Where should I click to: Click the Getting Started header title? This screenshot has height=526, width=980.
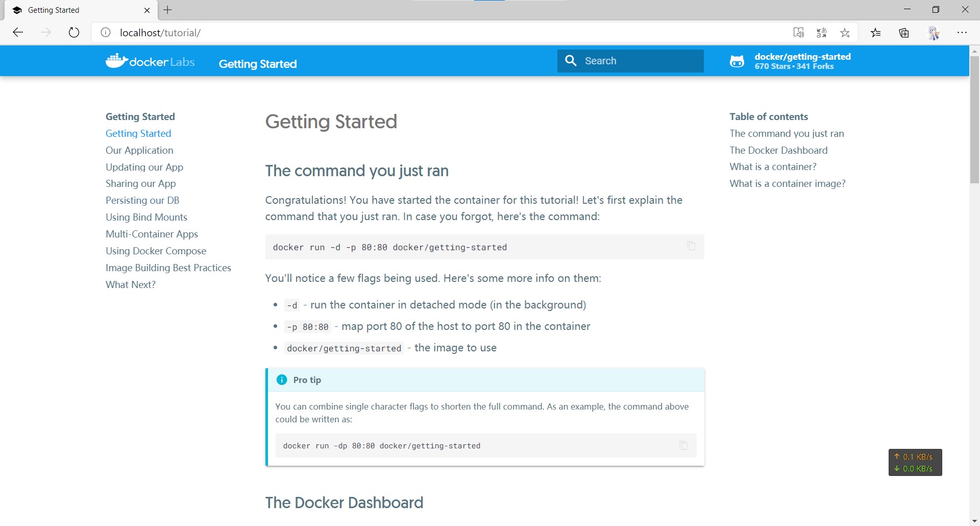[258, 64]
